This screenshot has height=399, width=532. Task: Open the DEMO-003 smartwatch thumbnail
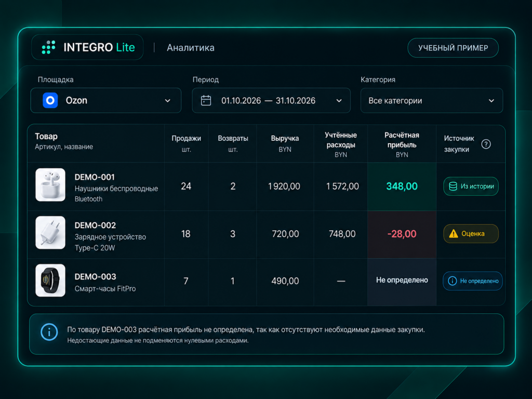(50, 281)
